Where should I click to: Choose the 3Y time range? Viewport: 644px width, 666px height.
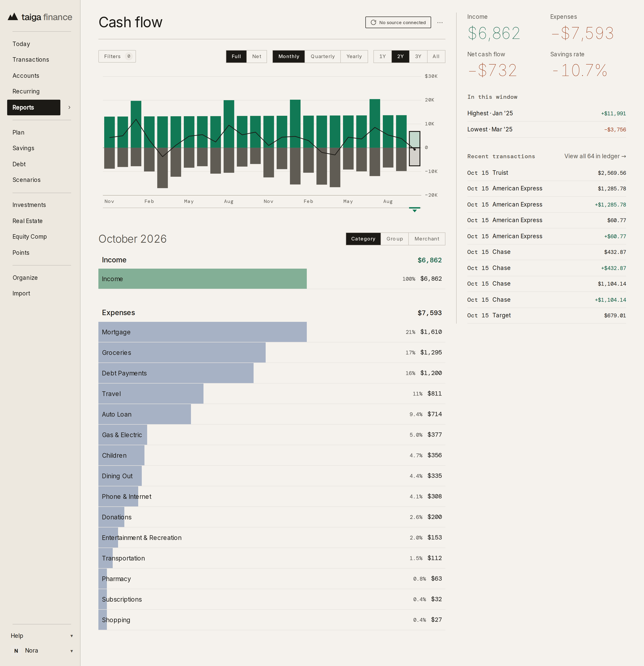(x=418, y=56)
